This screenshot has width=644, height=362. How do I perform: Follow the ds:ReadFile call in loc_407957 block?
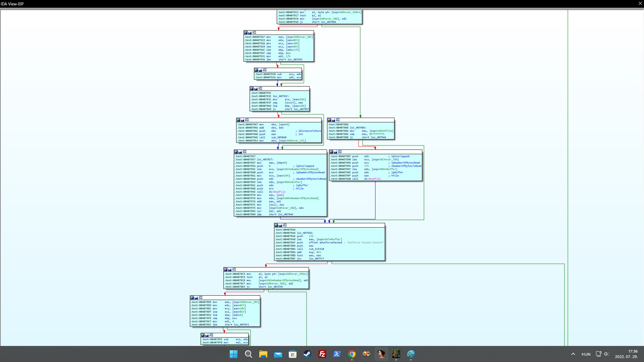click(279, 192)
